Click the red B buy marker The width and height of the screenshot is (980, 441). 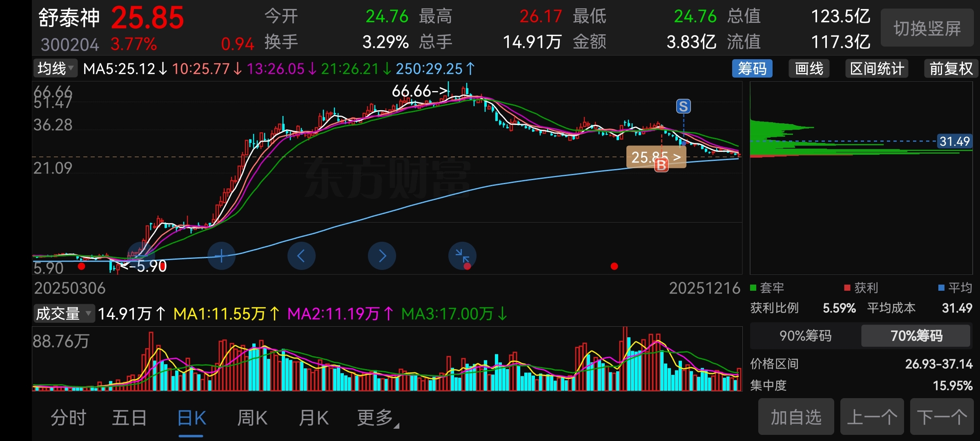[x=661, y=165]
